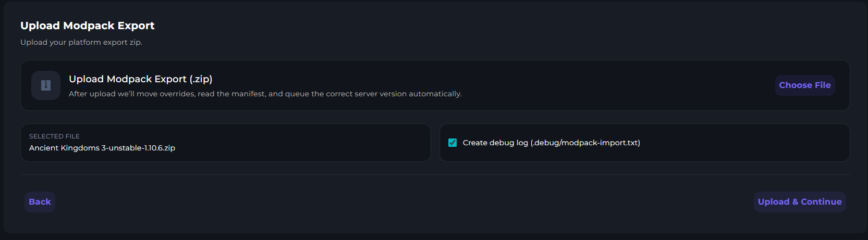The image size is (868, 240).
Task: Select the Ancient Kingdoms 3-unstable-1.10.6.zip filename
Action: (102, 148)
